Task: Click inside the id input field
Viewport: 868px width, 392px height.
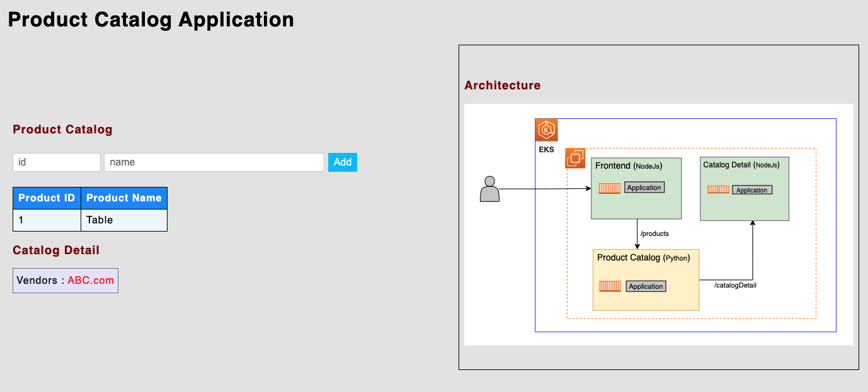Action: pyautogui.click(x=56, y=162)
